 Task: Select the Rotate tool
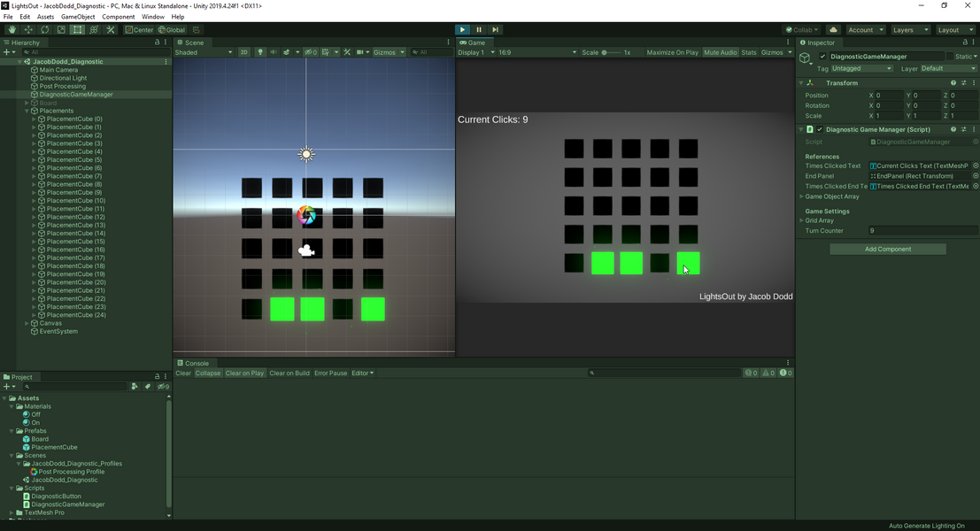point(44,29)
